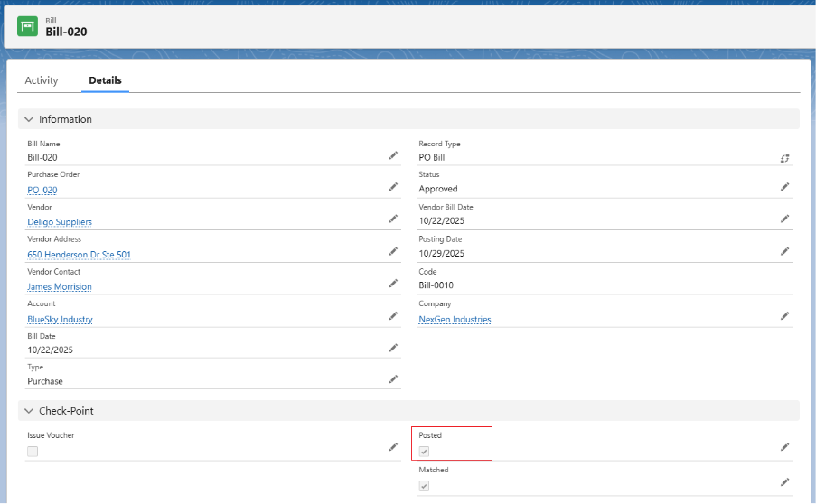Open the PO-020 purchase order link
Screen dimensions: 816x504
coord(42,191)
